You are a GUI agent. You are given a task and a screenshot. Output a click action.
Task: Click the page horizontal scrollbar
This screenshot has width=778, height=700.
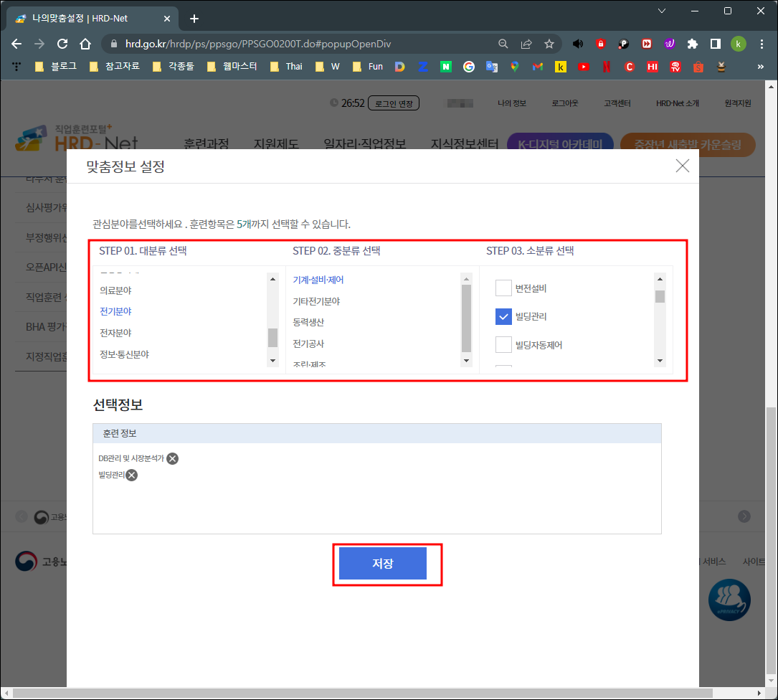pos(362,693)
